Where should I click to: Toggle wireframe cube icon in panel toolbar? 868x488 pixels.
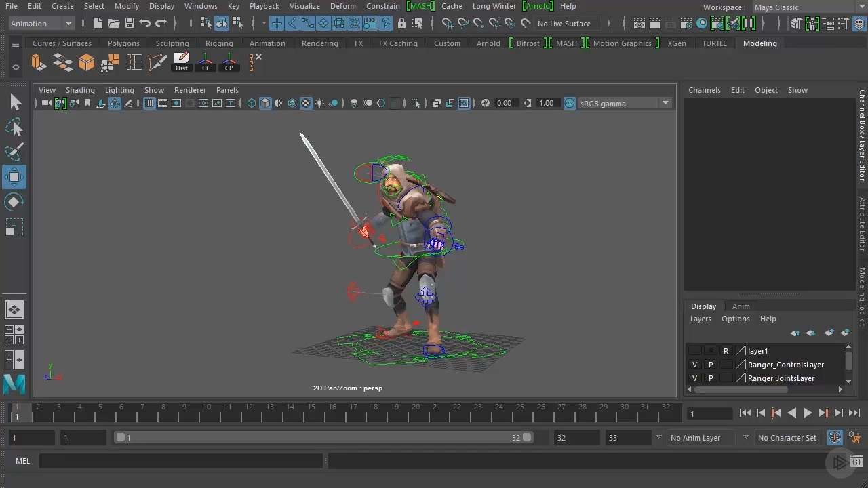252,103
